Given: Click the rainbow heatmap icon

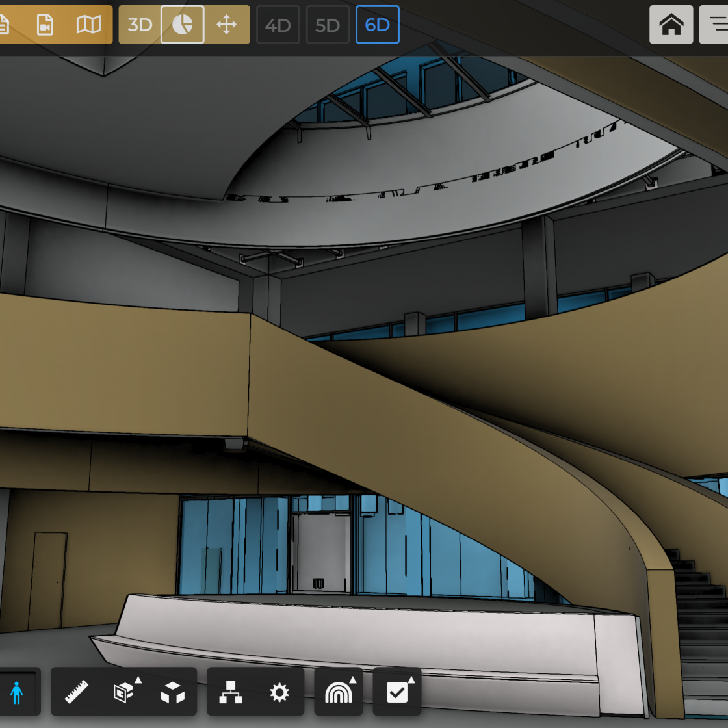Looking at the screenshot, I should coord(338,694).
